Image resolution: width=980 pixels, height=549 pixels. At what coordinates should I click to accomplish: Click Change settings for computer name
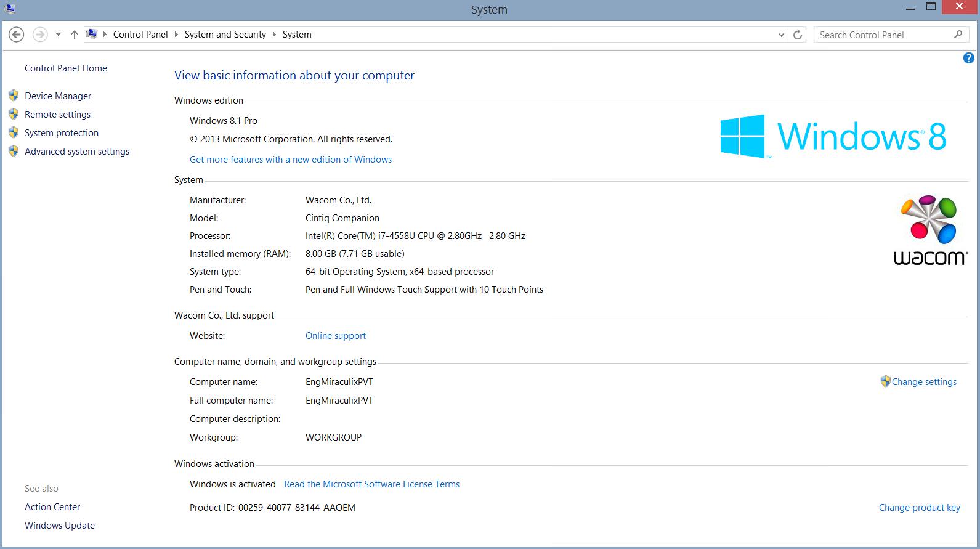click(924, 382)
